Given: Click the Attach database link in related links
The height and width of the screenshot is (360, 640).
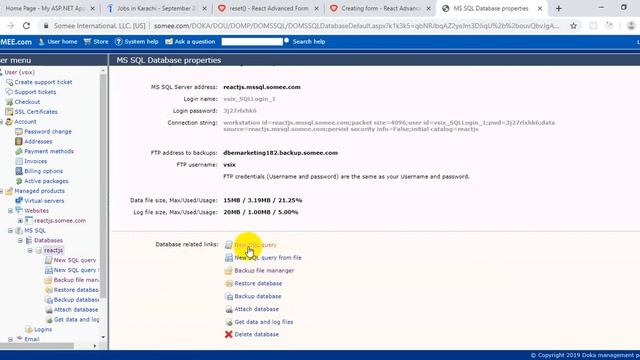Looking at the screenshot, I should pyautogui.click(x=256, y=309).
